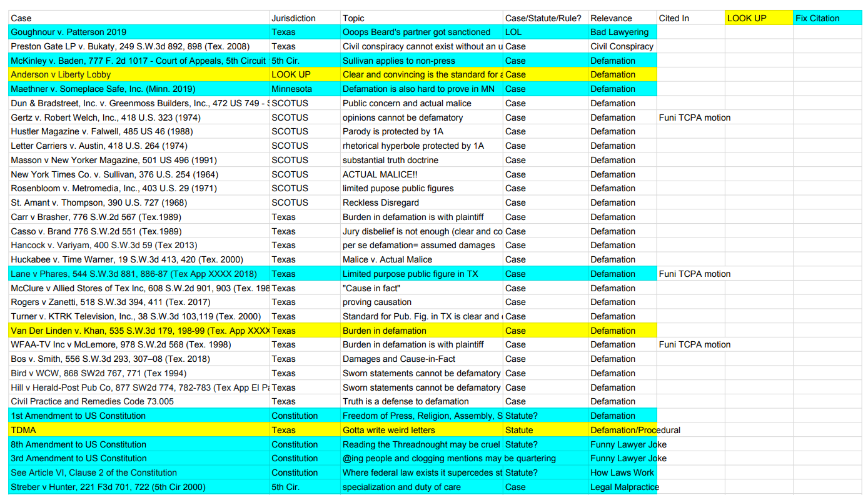The image size is (868, 495).
Task: Select 'WFAA-TV Inc v McLemore' cell
Action: tap(139, 344)
